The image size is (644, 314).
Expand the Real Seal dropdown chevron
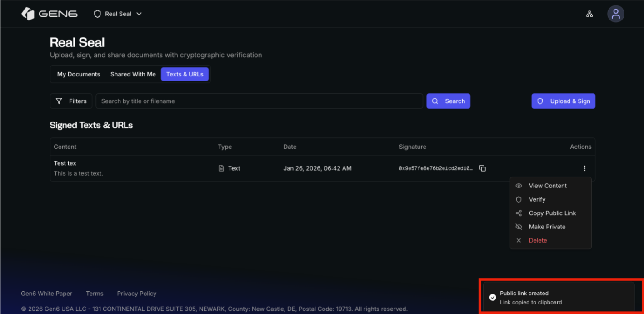pos(139,14)
